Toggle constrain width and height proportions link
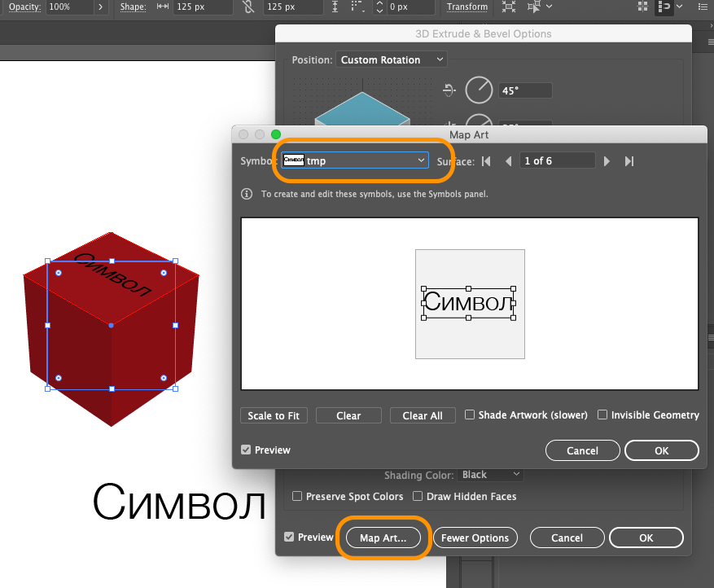The width and height of the screenshot is (714, 588). [248, 7]
